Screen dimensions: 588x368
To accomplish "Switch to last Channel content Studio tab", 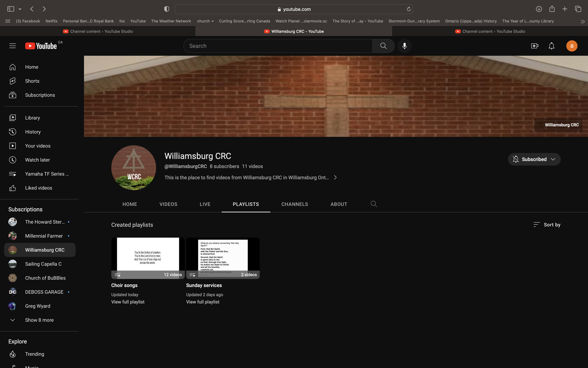I will [490, 31].
